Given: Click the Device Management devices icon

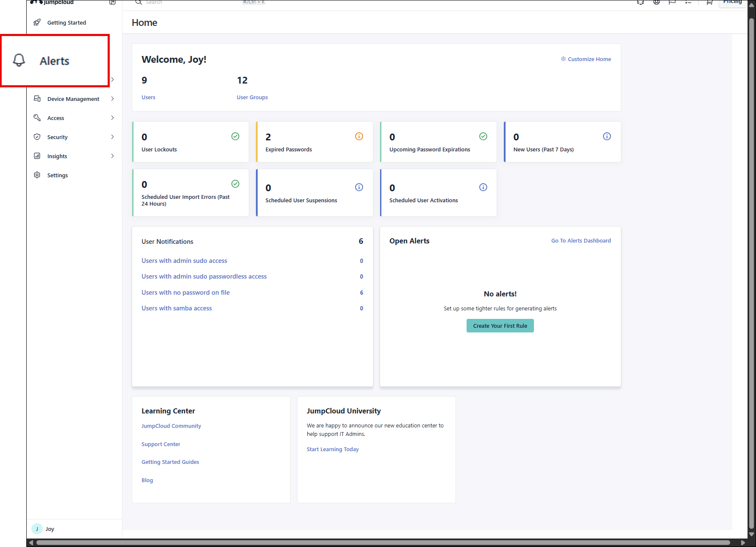Looking at the screenshot, I should coord(37,99).
